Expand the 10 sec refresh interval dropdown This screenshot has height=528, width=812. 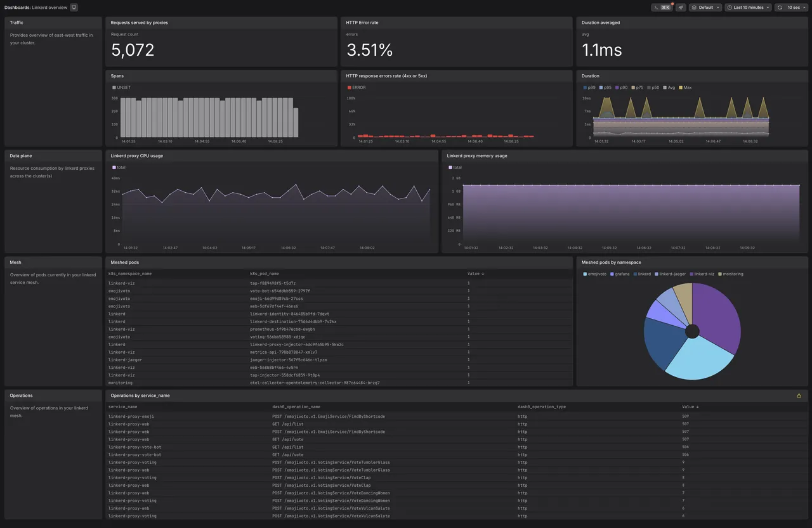[791, 8]
